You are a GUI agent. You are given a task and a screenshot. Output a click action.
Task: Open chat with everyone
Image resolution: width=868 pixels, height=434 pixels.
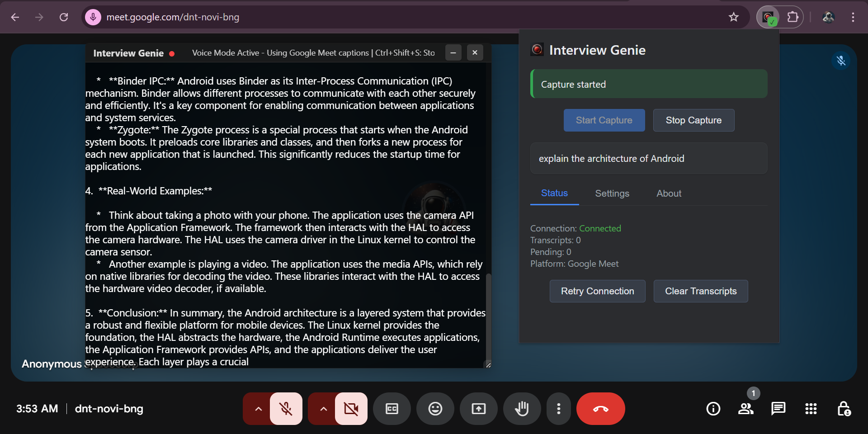click(778, 409)
